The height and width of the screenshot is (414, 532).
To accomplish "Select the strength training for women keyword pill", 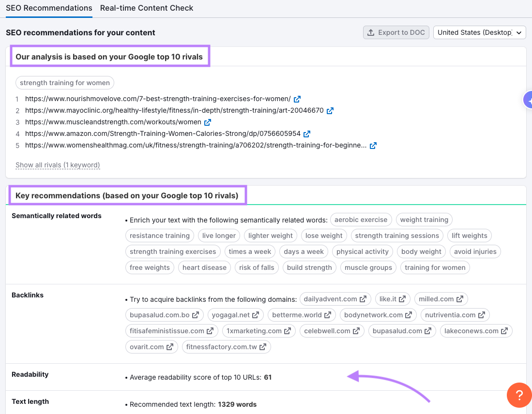I will [x=64, y=83].
